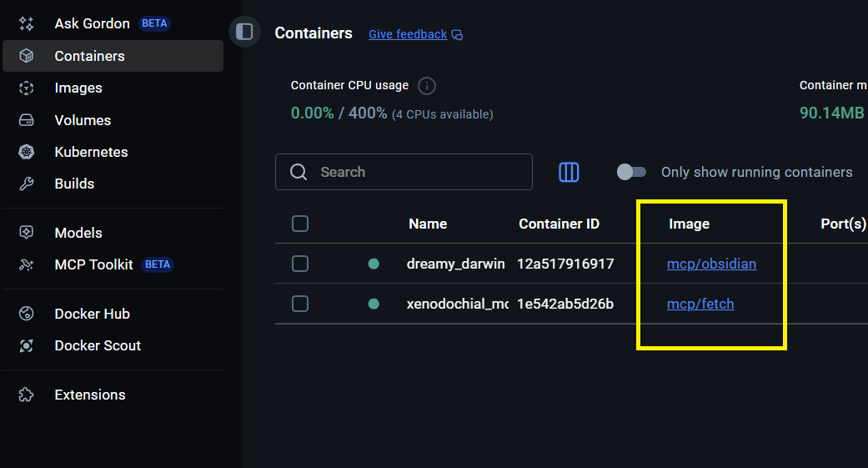Select the xenodochial container checkbox
This screenshot has width=868, height=468.
pyautogui.click(x=300, y=304)
